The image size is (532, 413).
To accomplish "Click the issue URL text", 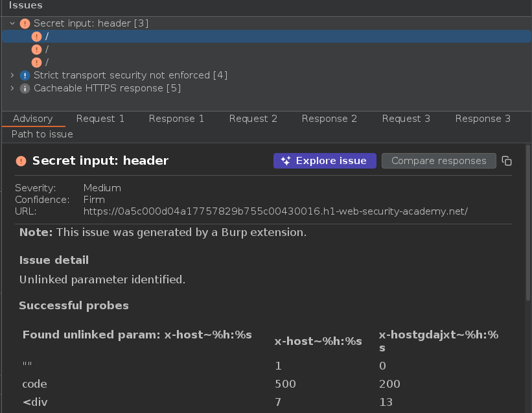I will 275,211.
